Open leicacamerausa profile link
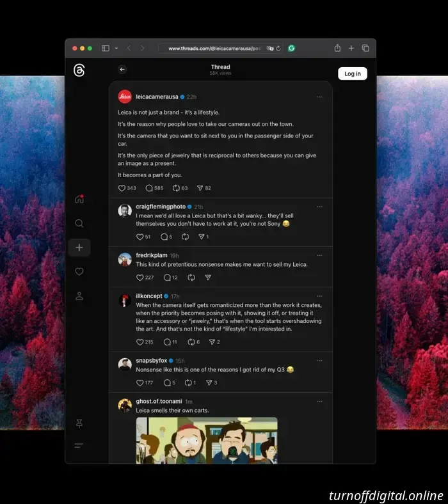448x504 pixels. click(157, 97)
